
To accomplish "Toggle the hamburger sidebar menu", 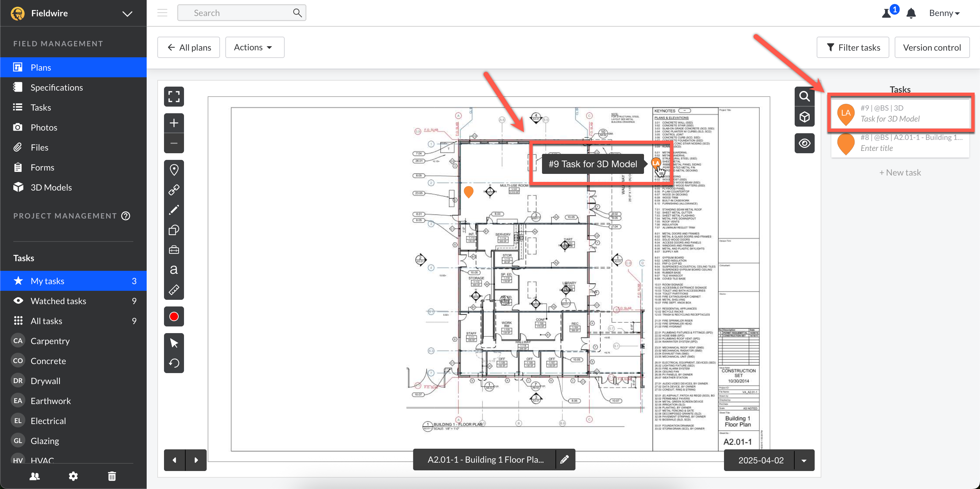I will (x=162, y=13).
